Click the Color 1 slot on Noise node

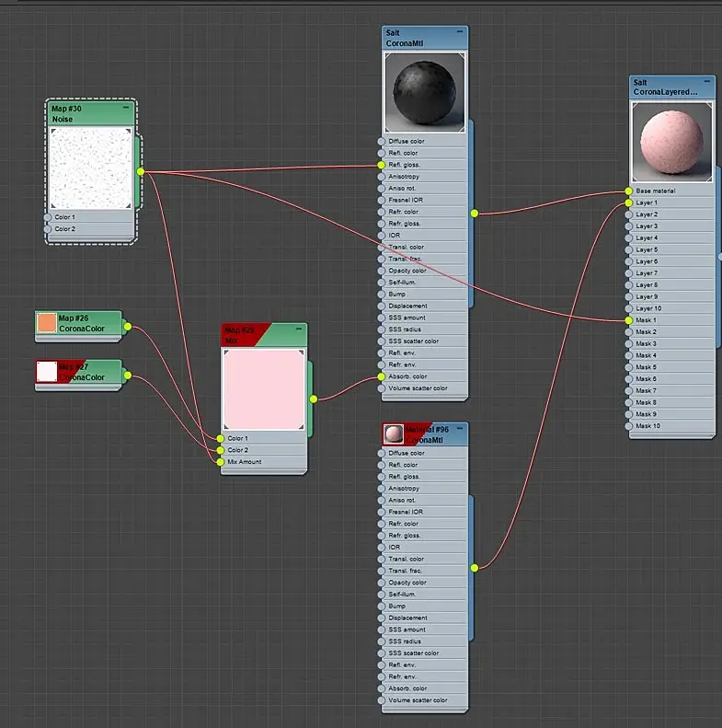coord(90,217)
